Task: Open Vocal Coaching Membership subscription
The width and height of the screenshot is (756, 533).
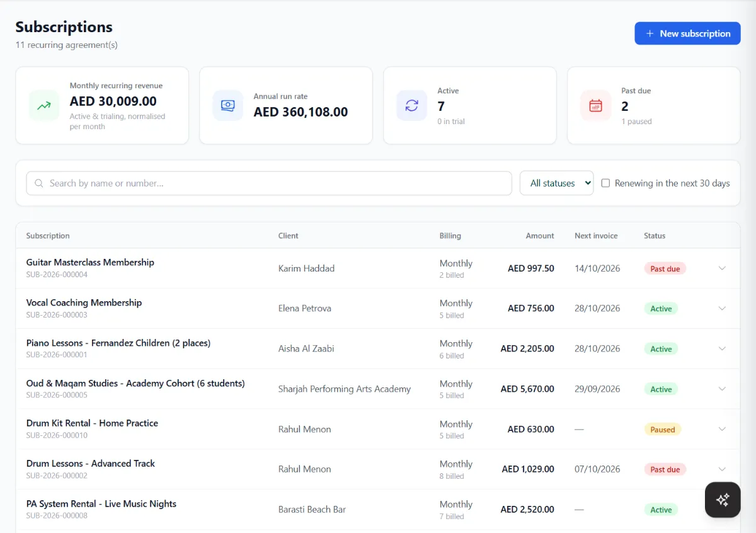Action: tap(84, 302)
